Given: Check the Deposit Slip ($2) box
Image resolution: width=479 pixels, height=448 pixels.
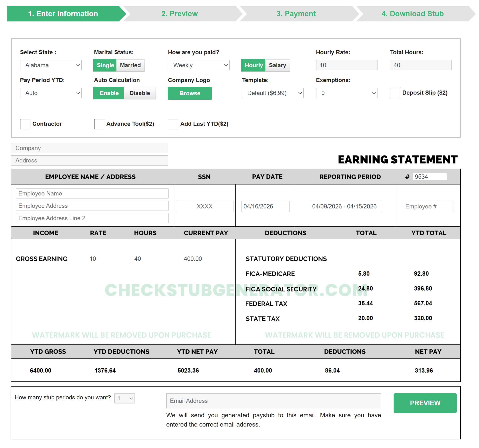Looking at the screenshot, I should [395, 93].
